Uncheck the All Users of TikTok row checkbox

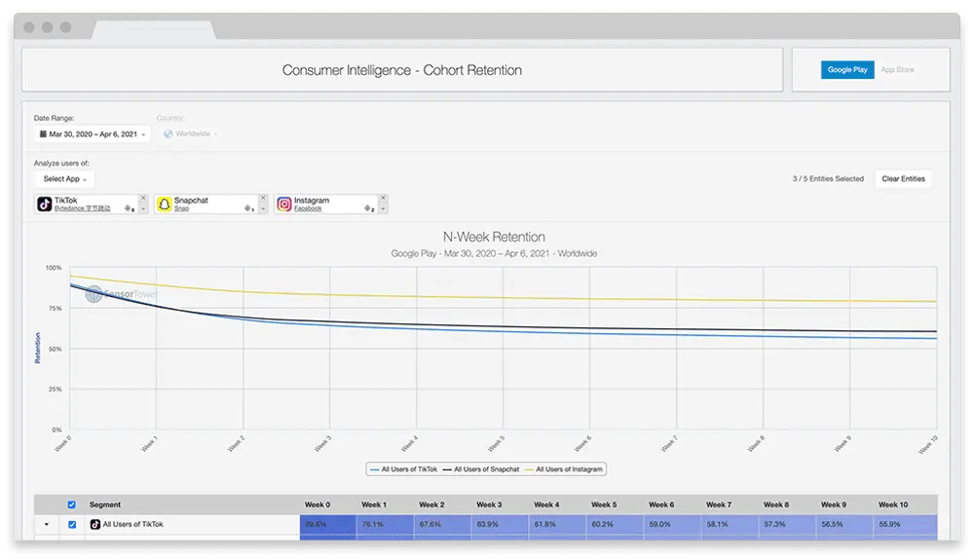coord(72,525)
